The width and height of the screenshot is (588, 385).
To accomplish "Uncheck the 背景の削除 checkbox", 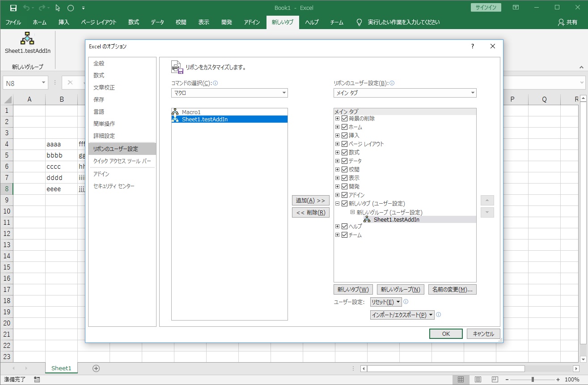I will [x=344, y=119].
